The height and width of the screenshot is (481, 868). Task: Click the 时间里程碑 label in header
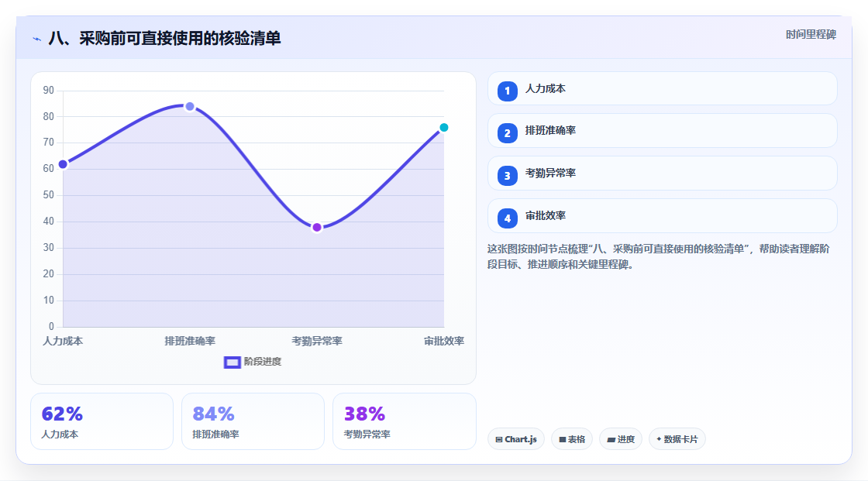[811, 34]
